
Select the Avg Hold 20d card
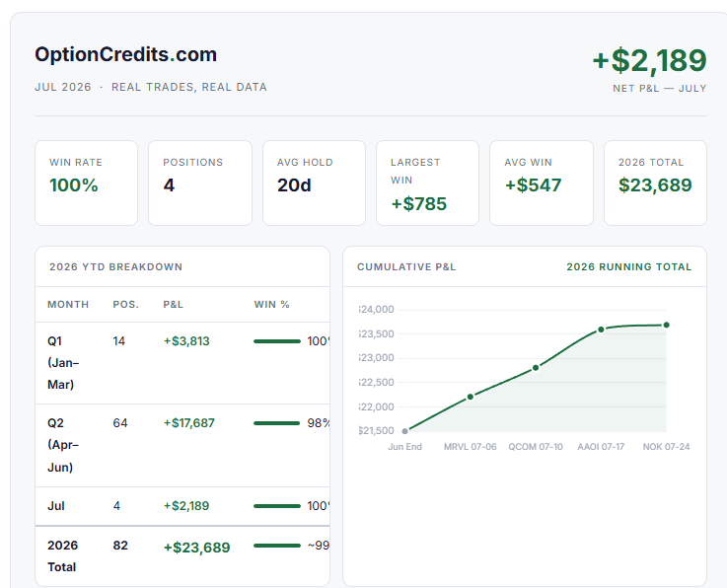(314, 184)
